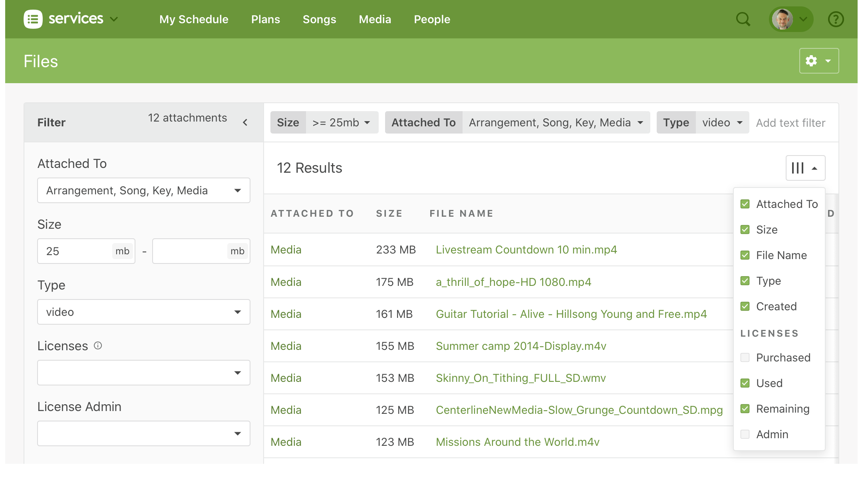
Task: Expand the License Admin dropdown
Action: [143, 433]
